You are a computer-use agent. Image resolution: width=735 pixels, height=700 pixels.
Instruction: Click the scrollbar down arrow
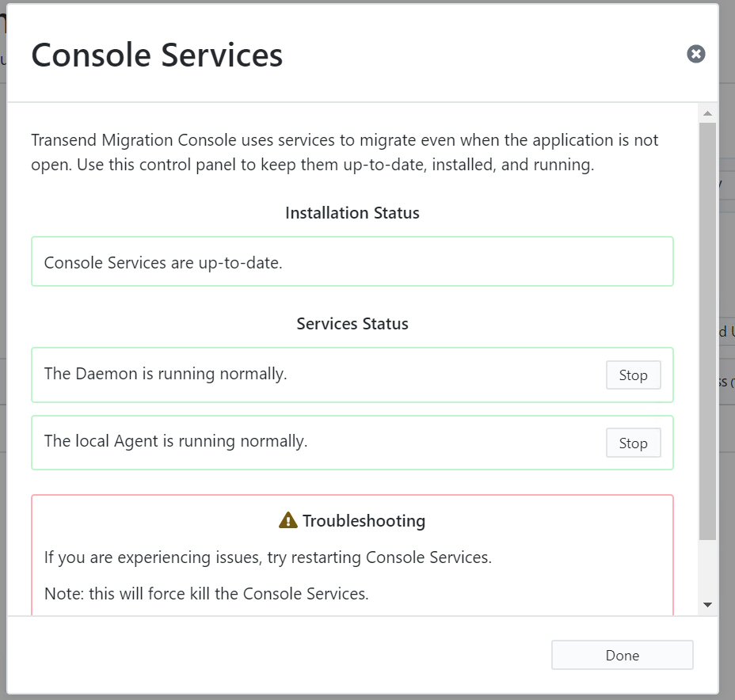point(708,605)
